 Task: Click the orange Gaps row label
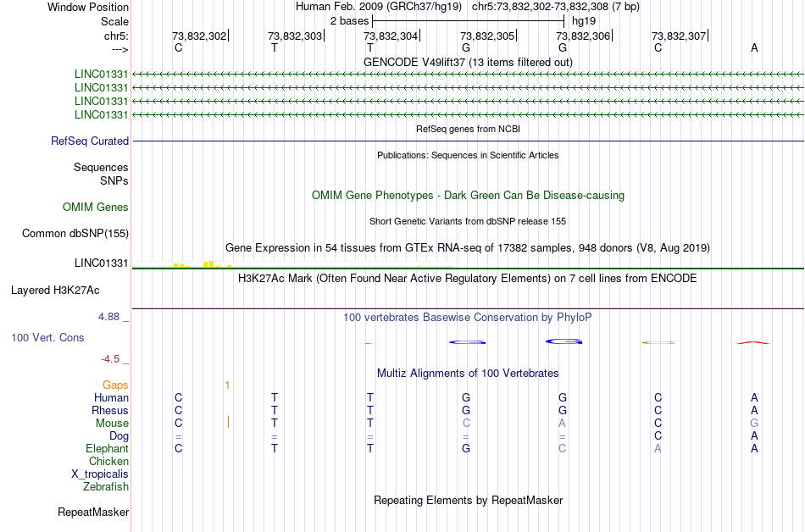tap(115, 385)
